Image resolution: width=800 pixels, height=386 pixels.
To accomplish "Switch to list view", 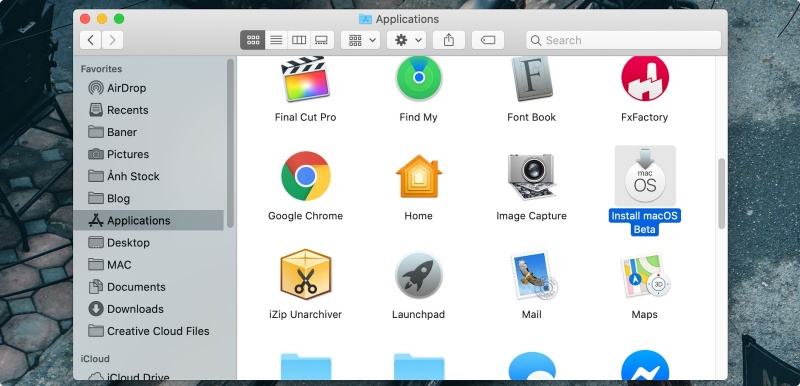I will pyautogui.click(x=276, y=40).
